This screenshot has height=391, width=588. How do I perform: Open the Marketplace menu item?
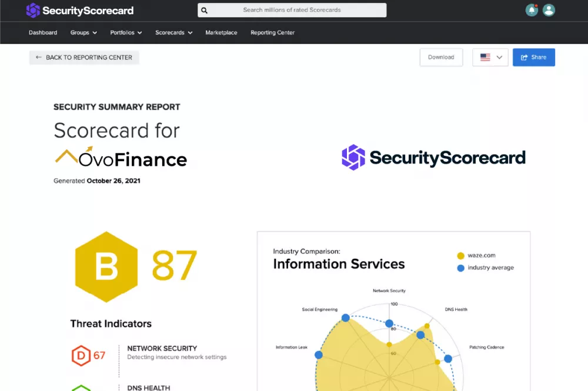click(221, 32)
